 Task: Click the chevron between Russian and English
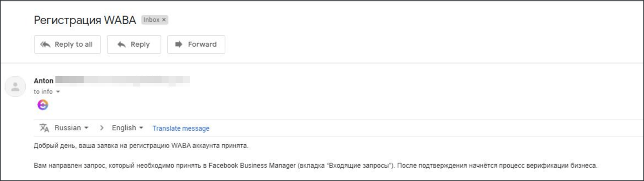click(x=102, y=128)
